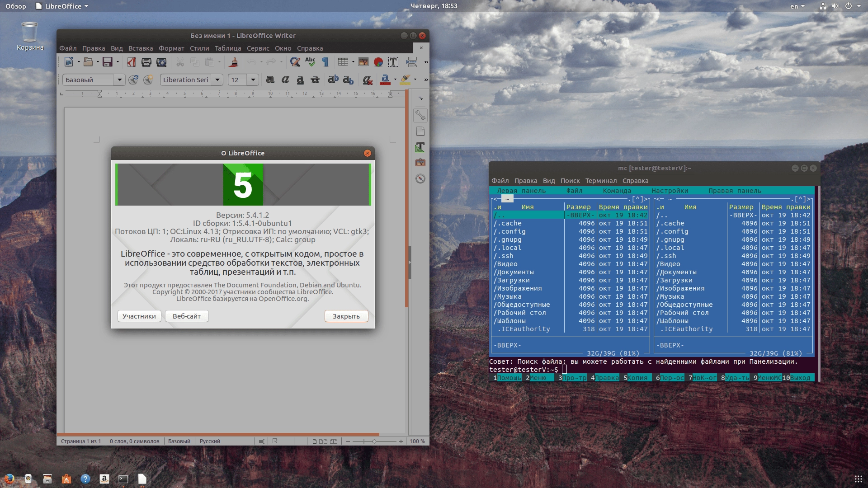Expand the Liberation Serif font name dropdown
This screenshot has width=868, height=488.
217,80
